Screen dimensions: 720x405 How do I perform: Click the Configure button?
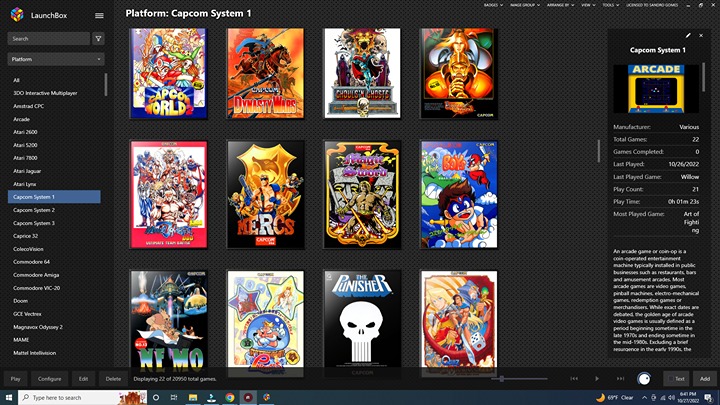click(49, 378)
